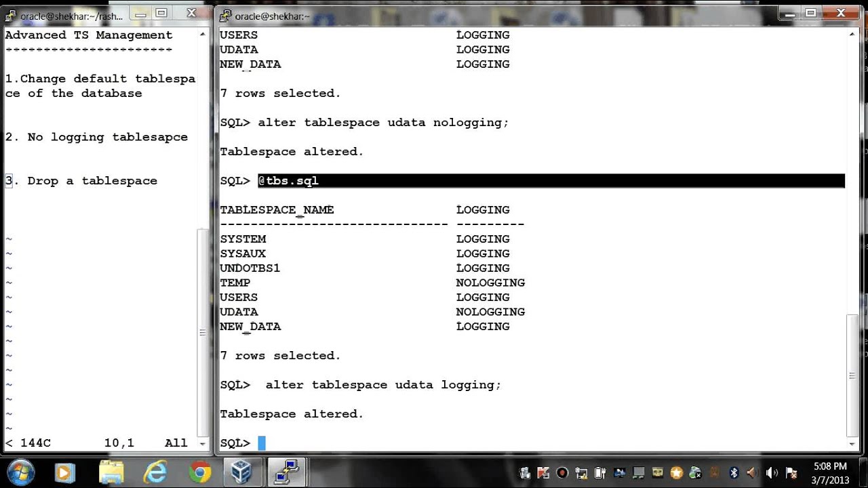This screenshot has width=868, height=488.
Task: Open Windows Explorer folder in taskbar
Action: pyautogui.click(x=111, y=472)
